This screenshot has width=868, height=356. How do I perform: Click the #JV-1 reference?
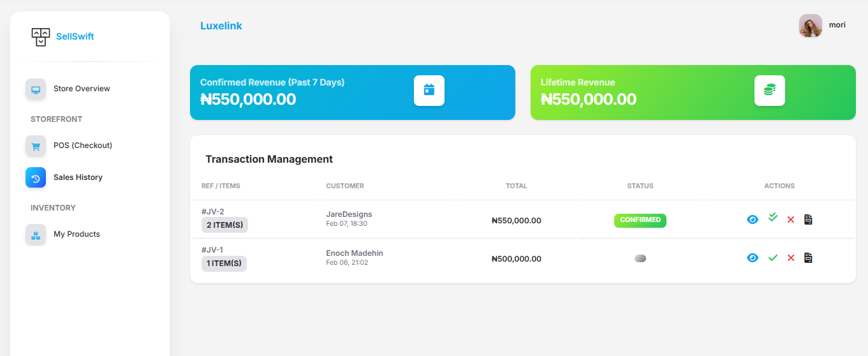[212, 250]
